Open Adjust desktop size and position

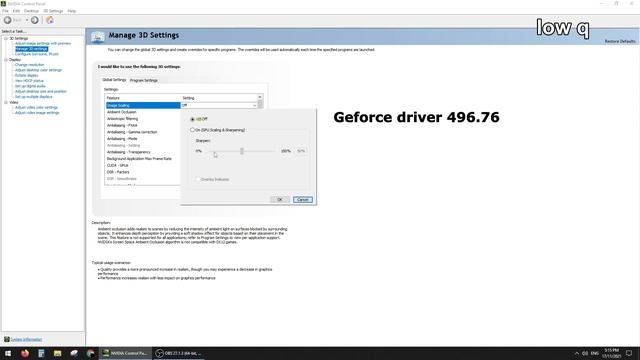[x=41, y=91]
